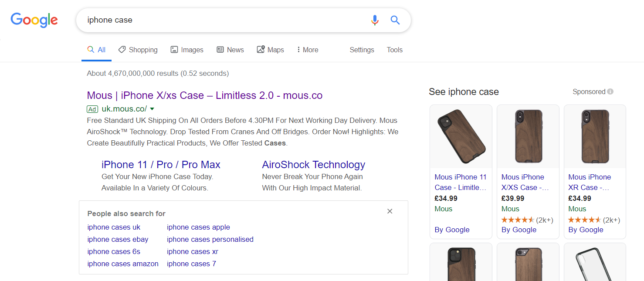Click the star rating on XR case
The width and height of the screenshot is (644, 281).
[x=585, y=220]
